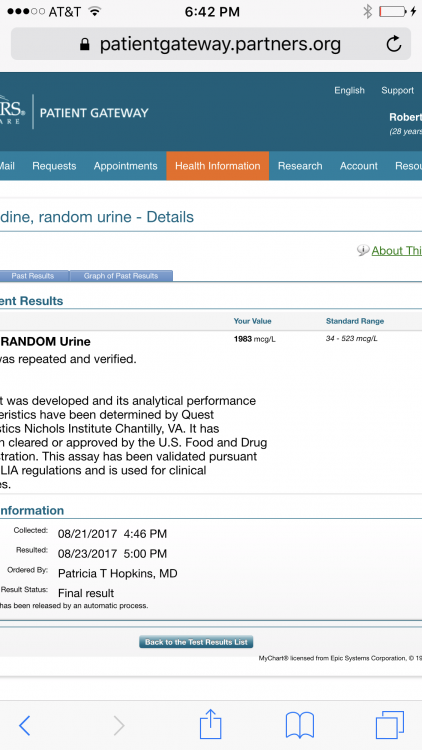The image size is (422, 750).
Task: Open Safari bookmarks book icon
Action: (300, 725)
